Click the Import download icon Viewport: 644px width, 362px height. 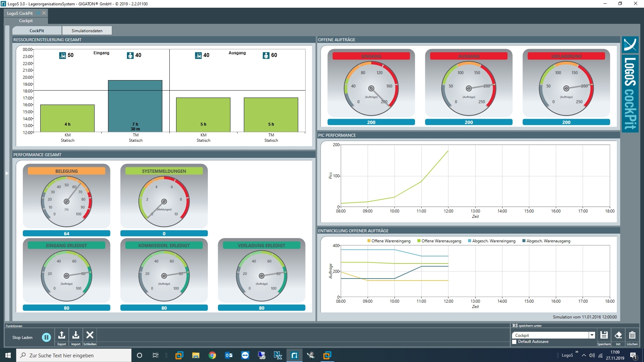pyautogui.click(x=76, y=335)
